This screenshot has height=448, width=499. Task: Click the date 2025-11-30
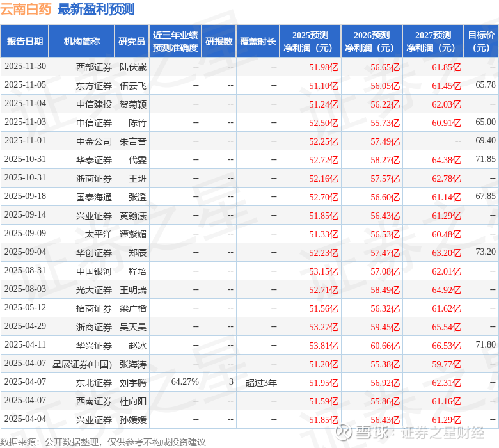(x=25, y=66)
